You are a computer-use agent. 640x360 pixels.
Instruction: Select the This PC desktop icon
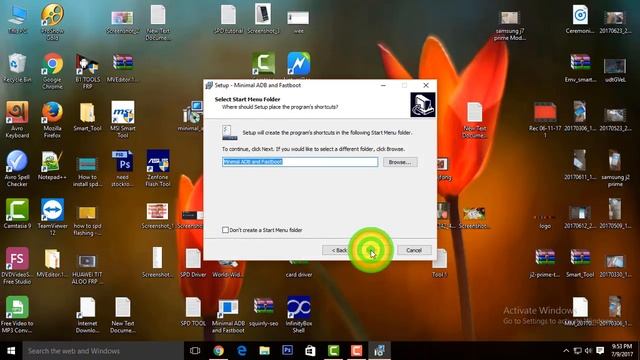pyautogui.click(x=17, y=20)
